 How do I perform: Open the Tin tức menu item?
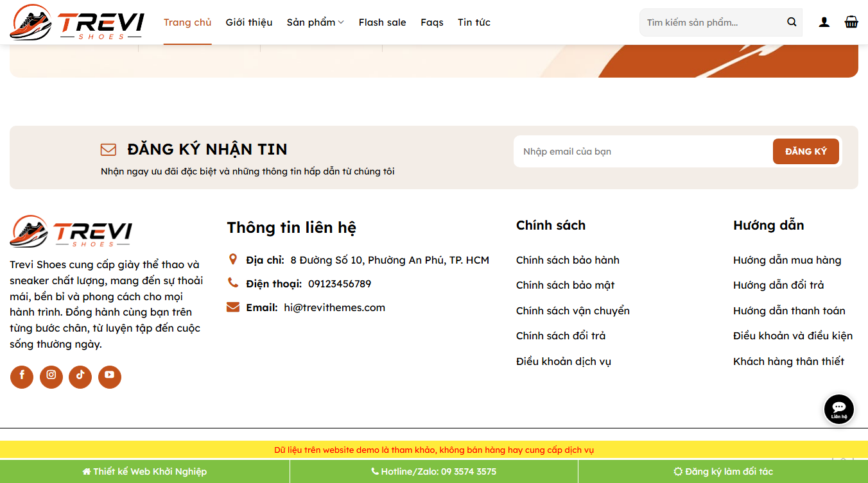point(474,22)
